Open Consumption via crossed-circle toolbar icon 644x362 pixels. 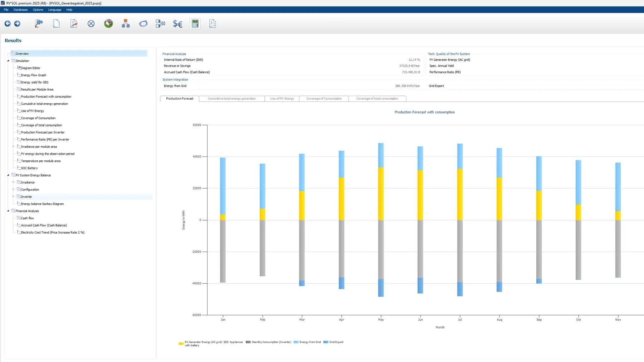tap(91, 24)
